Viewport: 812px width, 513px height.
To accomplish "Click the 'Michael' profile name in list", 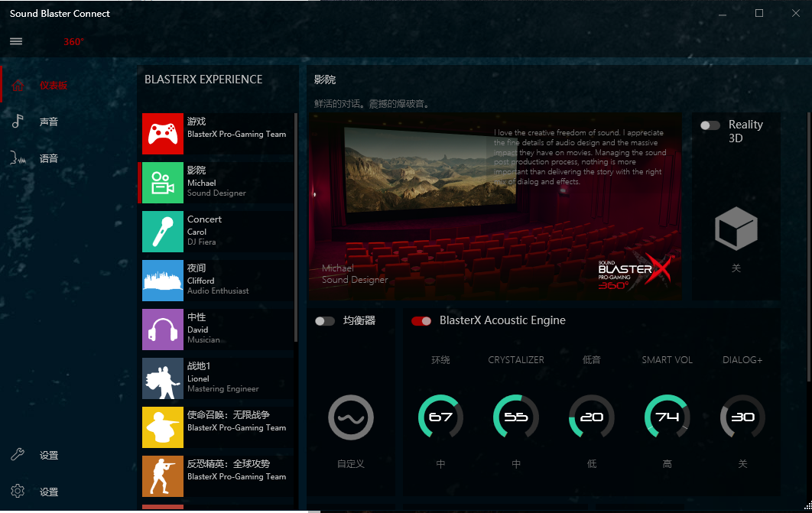I will tap(201, 183).
